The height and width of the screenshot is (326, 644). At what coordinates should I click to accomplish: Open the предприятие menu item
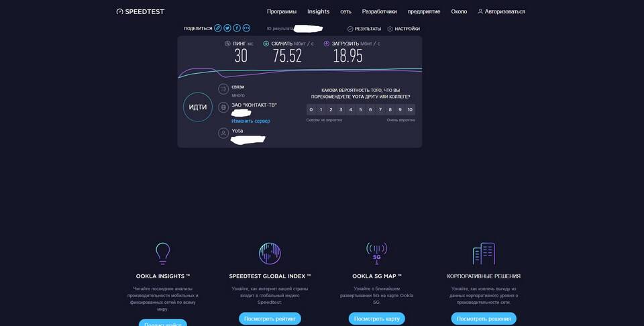424,11
